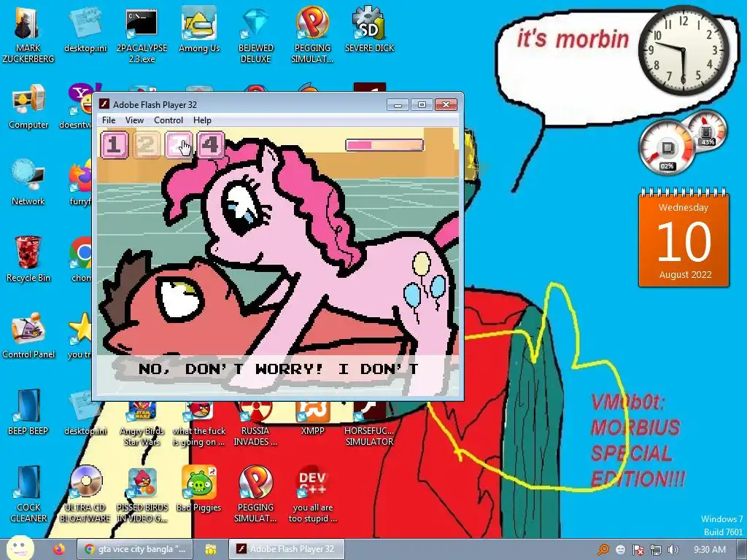Click the calendar gadget showing August 10
Viewport: 747px width, 560px height.
(x=684, y=238)
